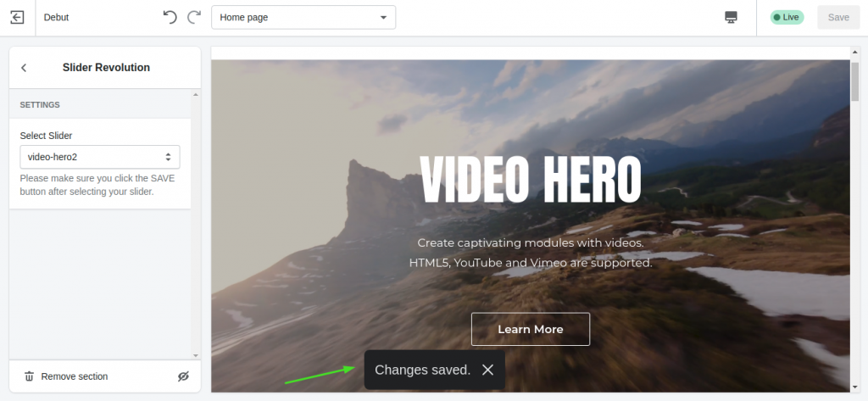868x401 pixels.
Task: Click the VIDEO HERO headline
Action: [x=531, y=179]
